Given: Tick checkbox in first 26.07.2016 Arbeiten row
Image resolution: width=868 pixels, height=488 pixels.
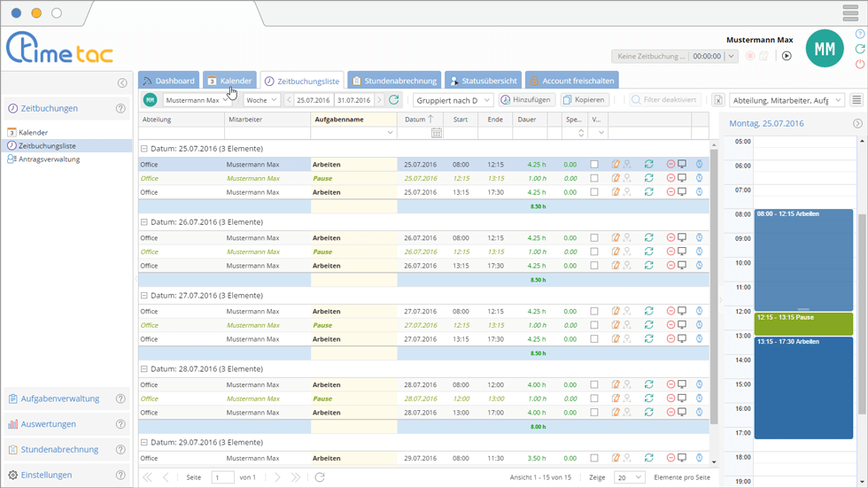Looking at the screenshot, I should tap(594, 238).
